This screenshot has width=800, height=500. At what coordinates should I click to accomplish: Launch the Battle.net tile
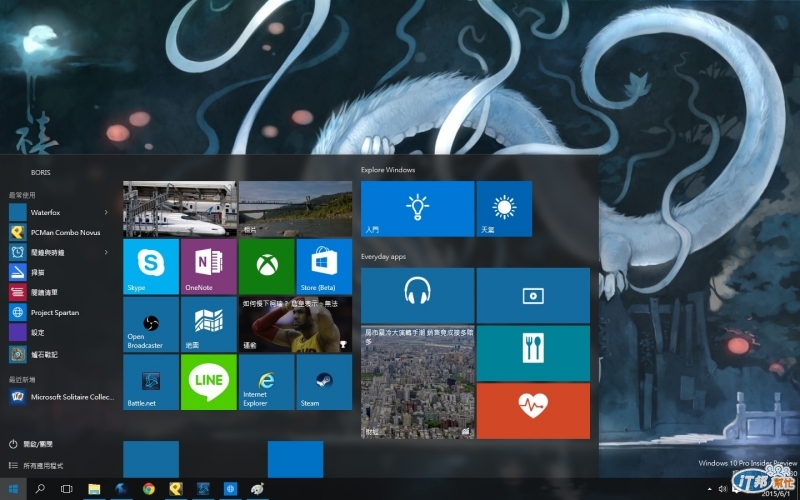click(151, 382)
